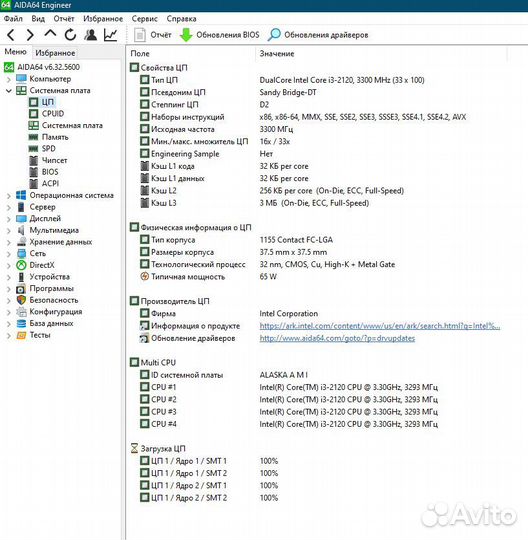Select the Дисплей monitor icon
The width and height of the screenshot is (528, 540).
(21, 219)
